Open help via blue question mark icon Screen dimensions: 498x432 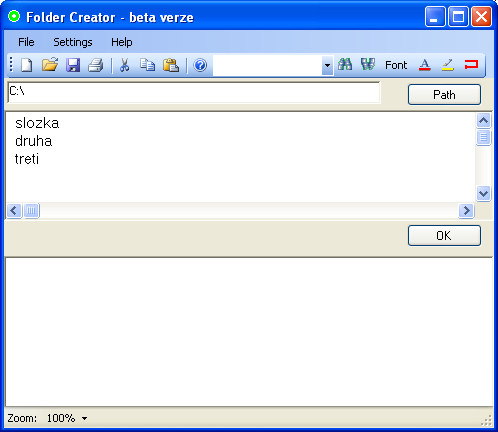click(200, 65)
